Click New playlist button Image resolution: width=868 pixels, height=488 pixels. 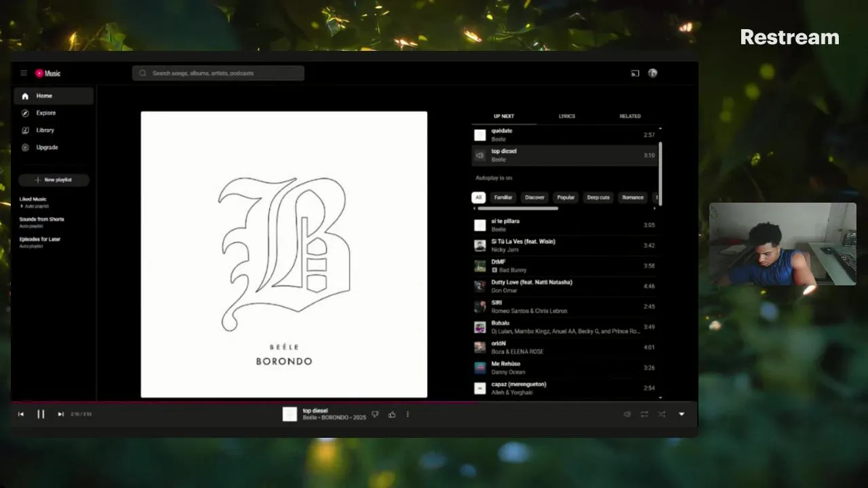pyautogui.click(x=54, y=180)
